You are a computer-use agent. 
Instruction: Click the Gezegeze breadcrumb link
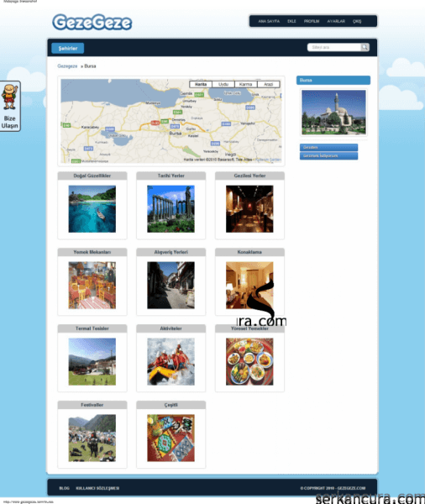67,66
